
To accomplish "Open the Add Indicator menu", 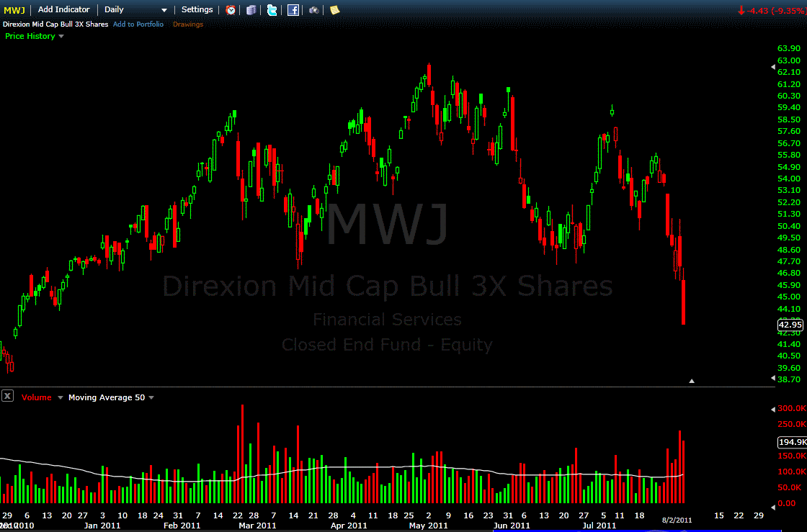I will 64,10.
